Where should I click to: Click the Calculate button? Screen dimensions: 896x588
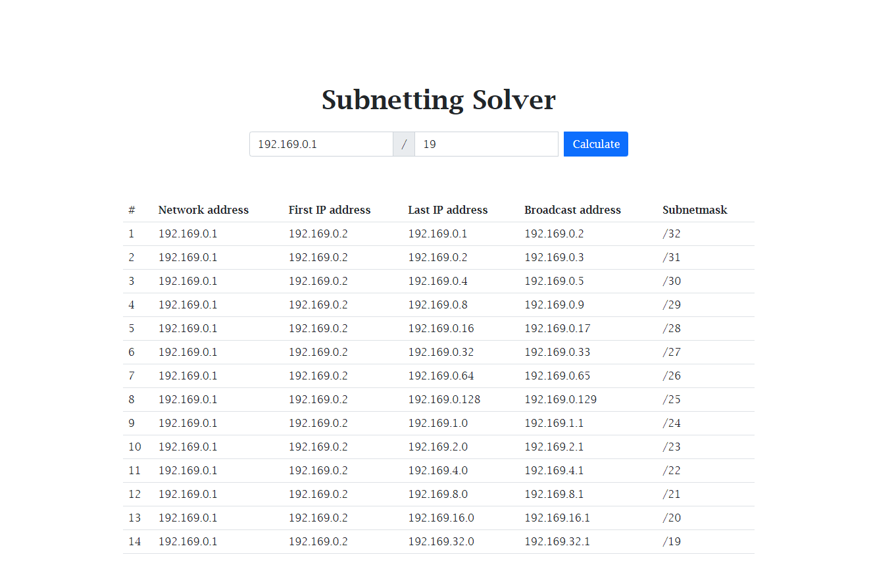595,144
